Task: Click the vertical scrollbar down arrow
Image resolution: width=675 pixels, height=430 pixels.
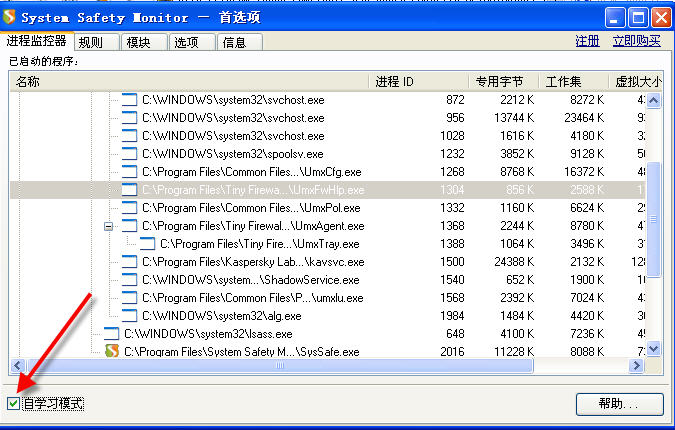Action: [x=653, y=348]
